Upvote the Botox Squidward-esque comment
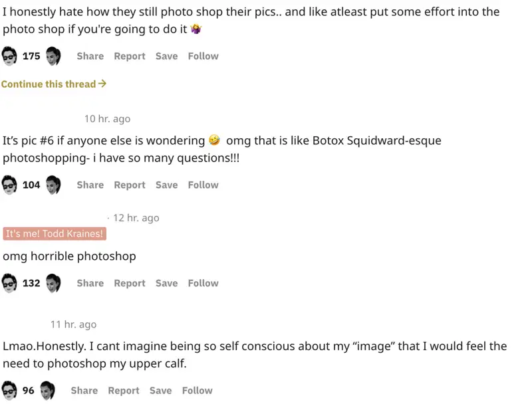 [10, 185]
